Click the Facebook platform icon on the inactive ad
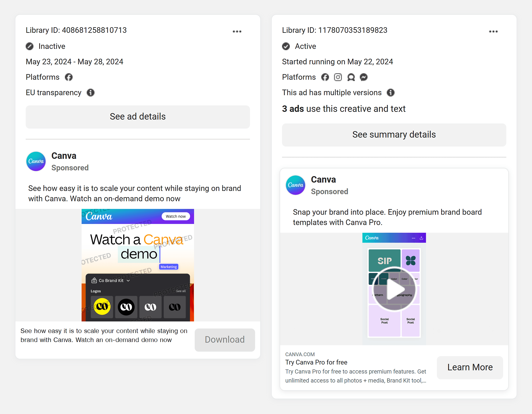 point(69,77)
